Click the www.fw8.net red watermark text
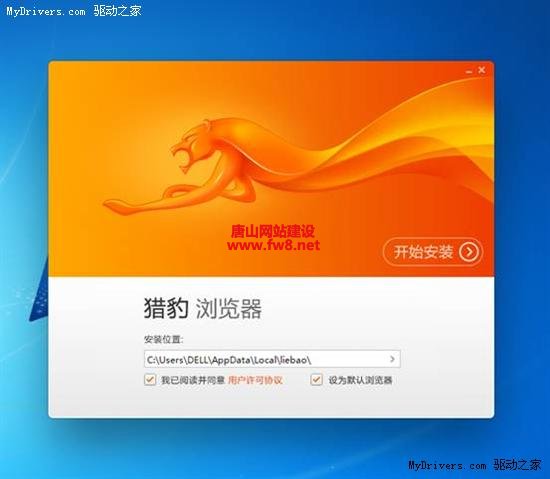550x479 pixels. pos(274,245)
